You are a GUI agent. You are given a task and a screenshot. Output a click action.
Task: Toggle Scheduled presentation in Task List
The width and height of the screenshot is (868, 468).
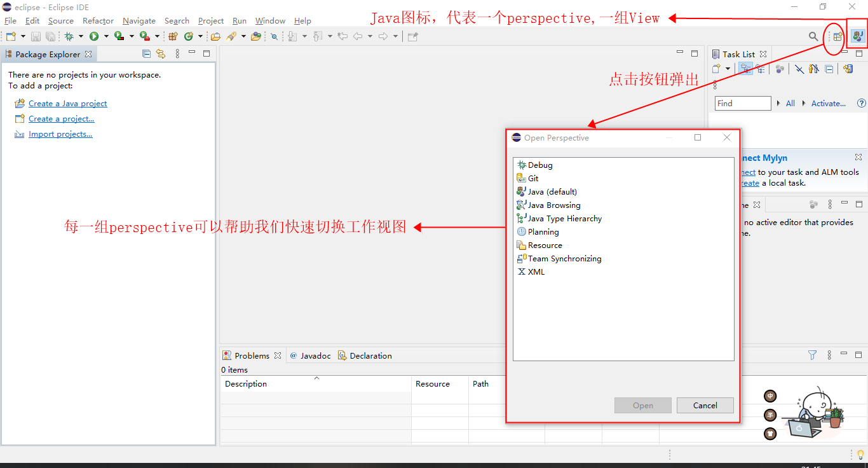(760, 69)
